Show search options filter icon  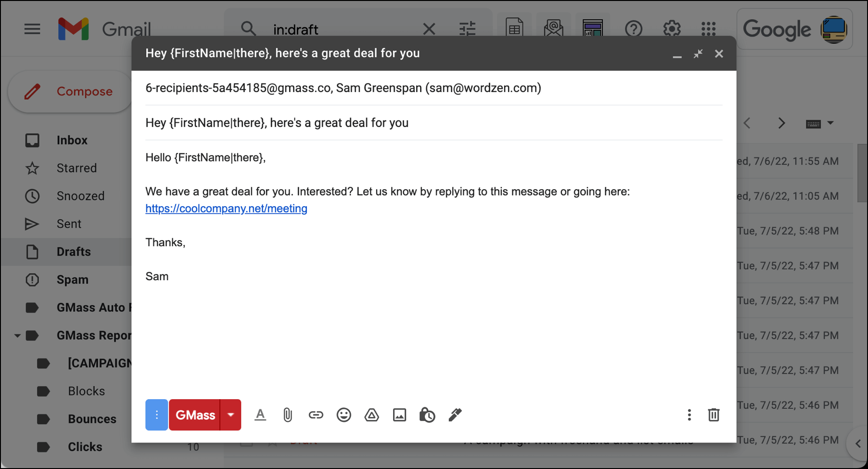467,29
